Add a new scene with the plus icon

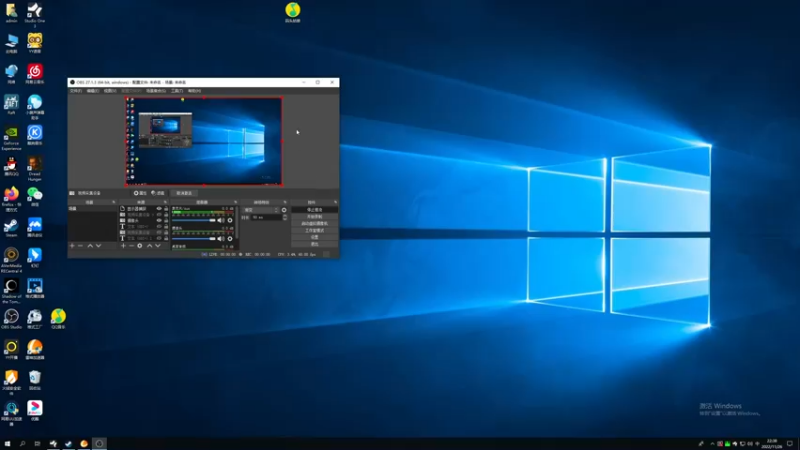click(x=72, y=246)
